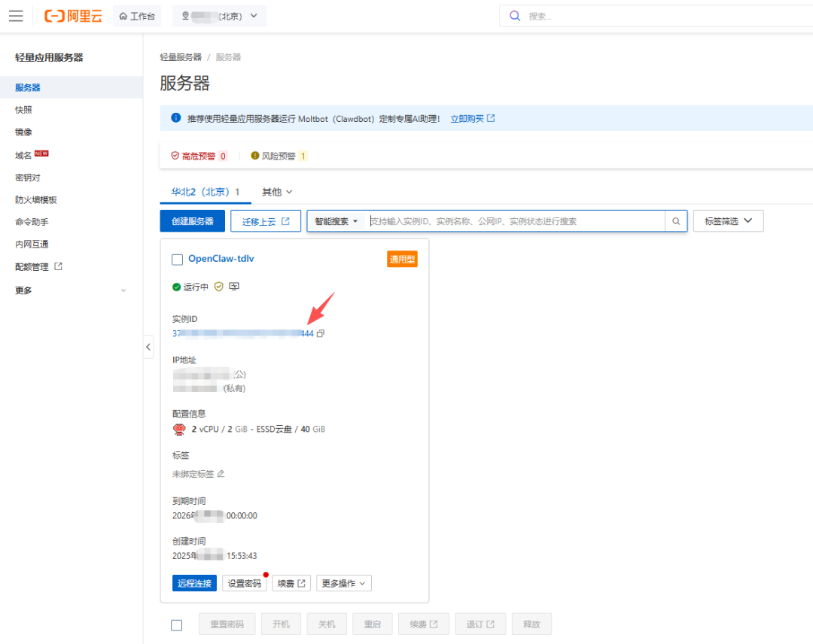
Task: Open the 立即购买 link in banner
Action: (x=472, y=119)
